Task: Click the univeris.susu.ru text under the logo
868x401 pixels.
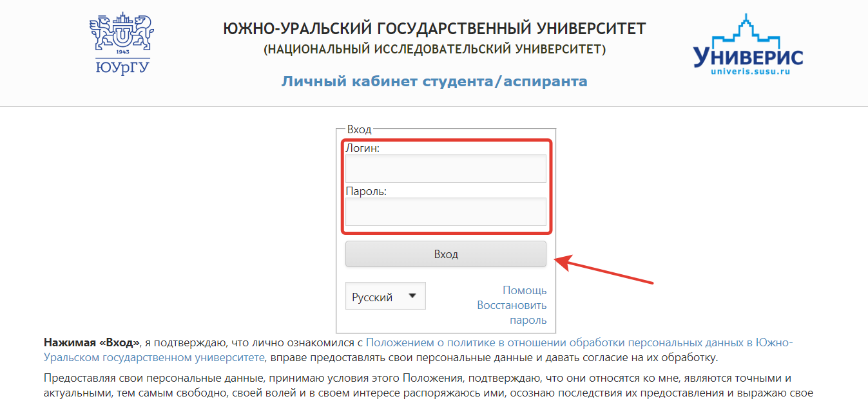Action: click(x=750, y=71)
